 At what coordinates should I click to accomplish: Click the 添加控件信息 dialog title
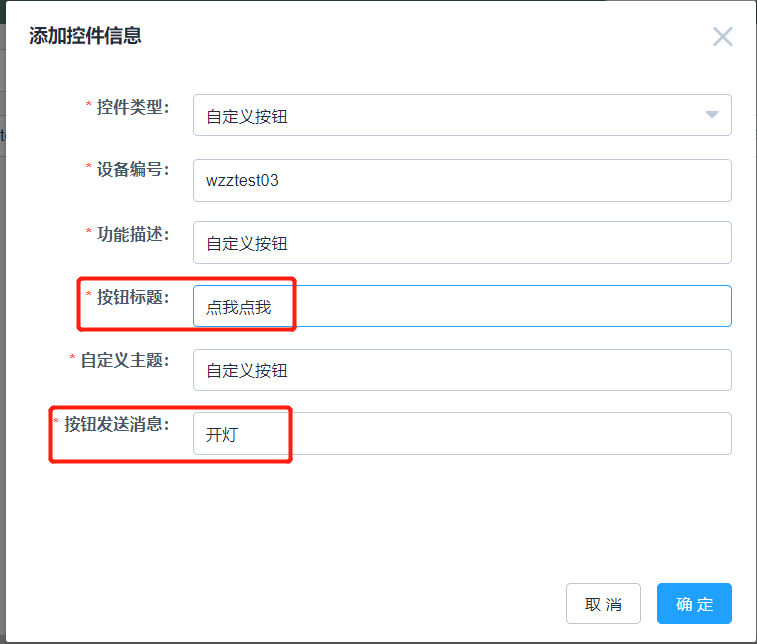pyautogui.click(x=85, y=36)
